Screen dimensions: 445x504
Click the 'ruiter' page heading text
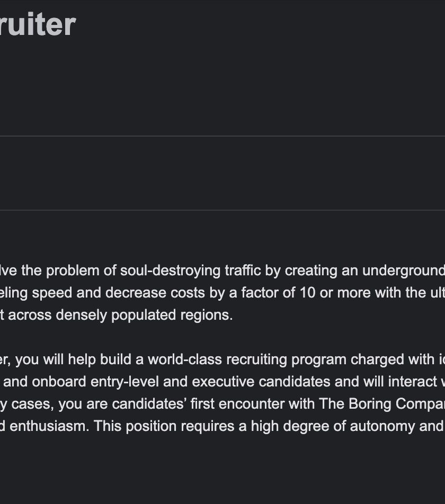[x=38, y=24]
